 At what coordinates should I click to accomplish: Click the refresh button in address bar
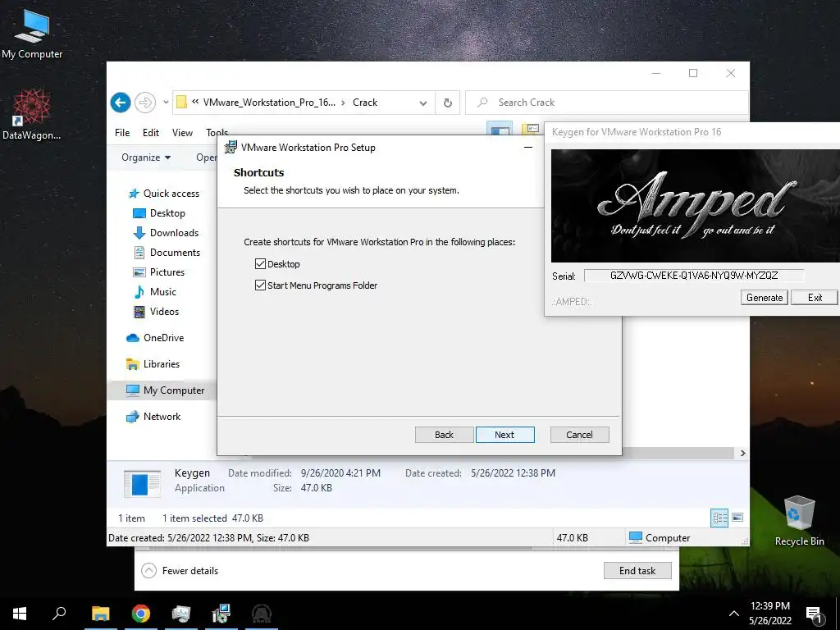447,103
